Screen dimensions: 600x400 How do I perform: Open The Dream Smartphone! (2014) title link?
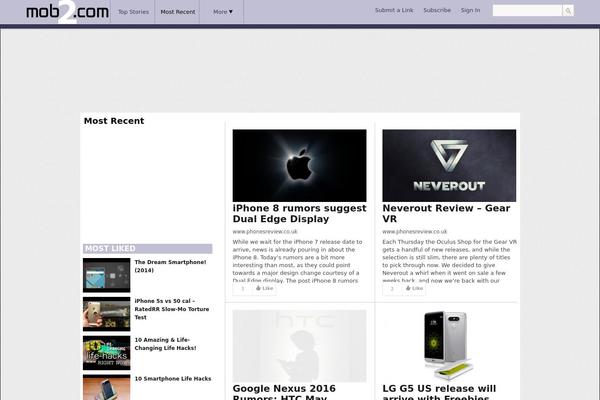pos(170,266)
